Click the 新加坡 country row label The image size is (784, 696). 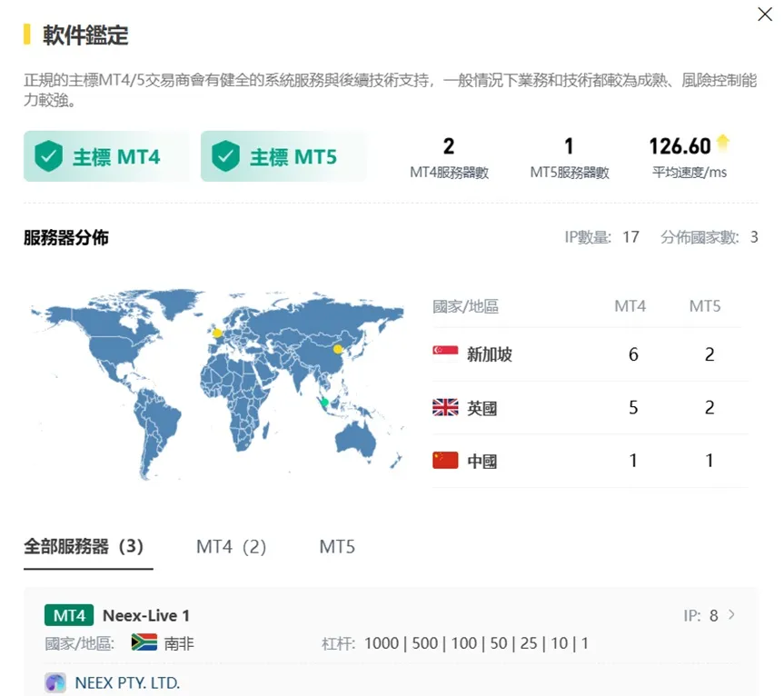click(x=490, y=354)
